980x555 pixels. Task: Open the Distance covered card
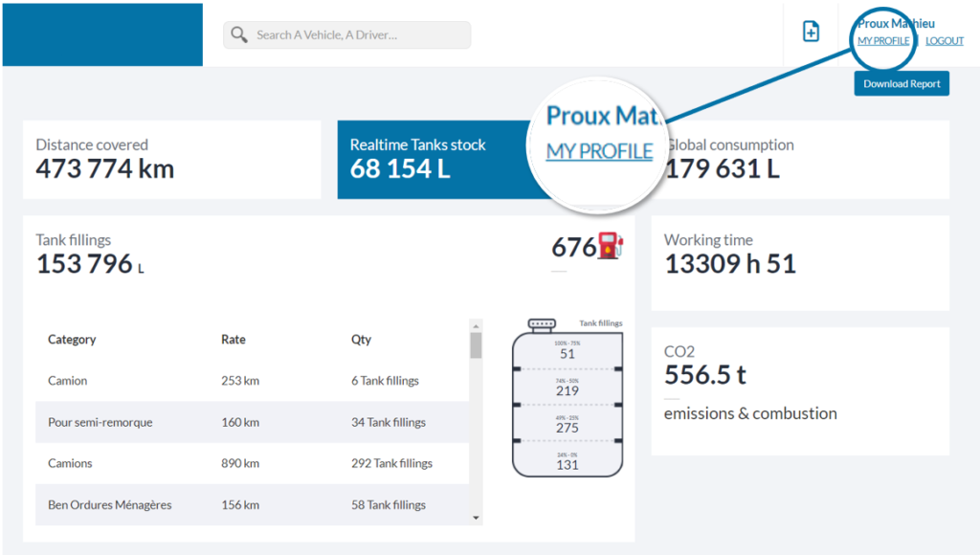tap(171, 159)
